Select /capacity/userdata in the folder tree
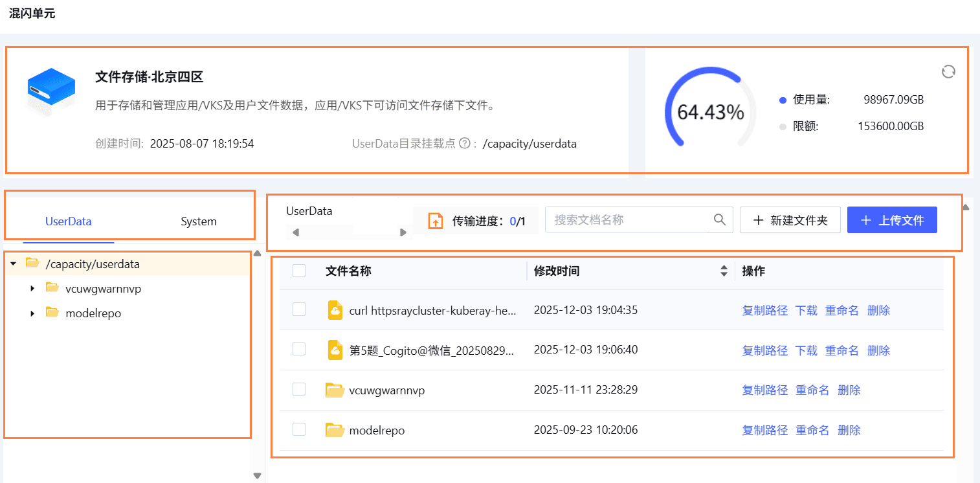Screen dimensions: 980x483 coord(93,264)
